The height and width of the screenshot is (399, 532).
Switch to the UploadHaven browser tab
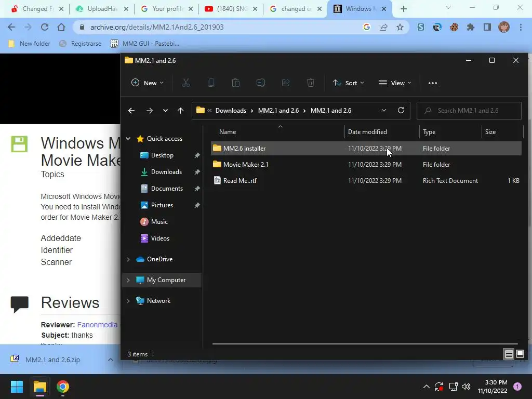102,9
